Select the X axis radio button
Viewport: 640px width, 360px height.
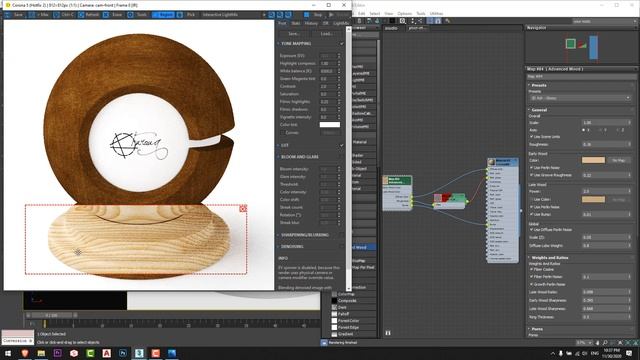[584, 130]
